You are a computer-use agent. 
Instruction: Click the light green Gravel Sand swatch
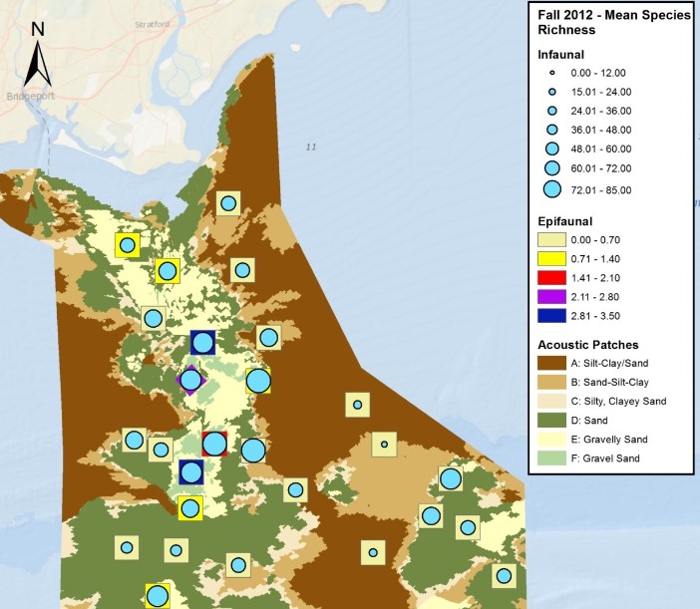coord(551,458)
